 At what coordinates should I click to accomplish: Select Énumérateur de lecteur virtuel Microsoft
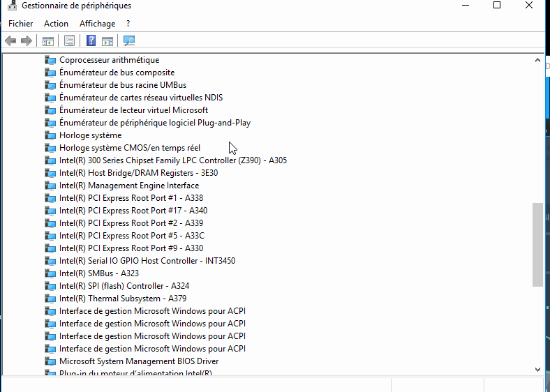click(133, 110)
